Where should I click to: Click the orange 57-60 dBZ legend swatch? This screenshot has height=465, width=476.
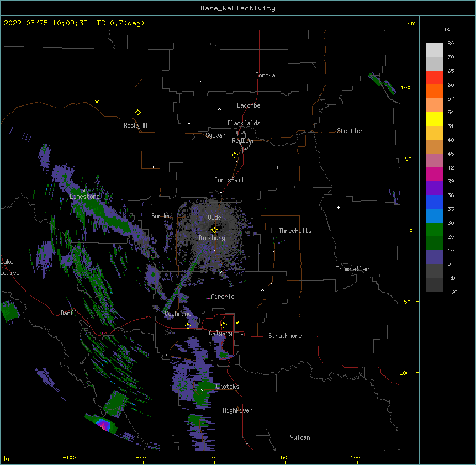(x=434, y=91)
